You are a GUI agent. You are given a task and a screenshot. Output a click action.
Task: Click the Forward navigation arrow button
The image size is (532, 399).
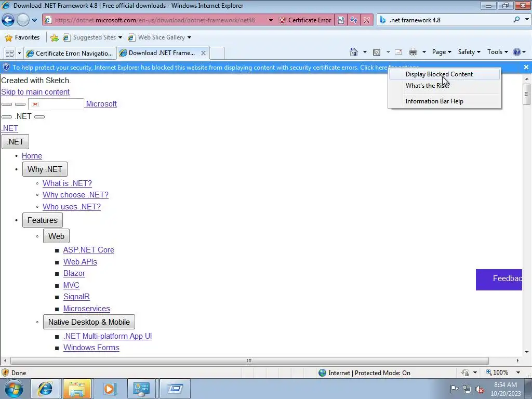point(23,20)
